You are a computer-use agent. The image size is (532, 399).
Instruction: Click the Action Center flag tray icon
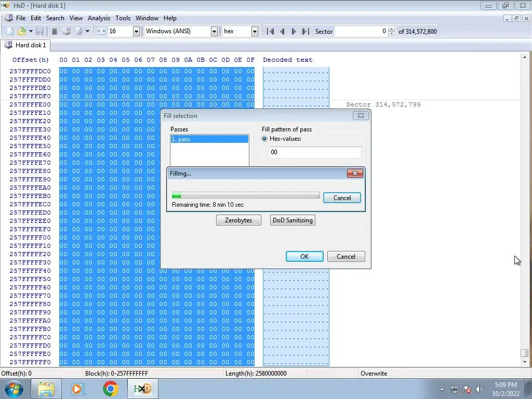click(467, 389)
